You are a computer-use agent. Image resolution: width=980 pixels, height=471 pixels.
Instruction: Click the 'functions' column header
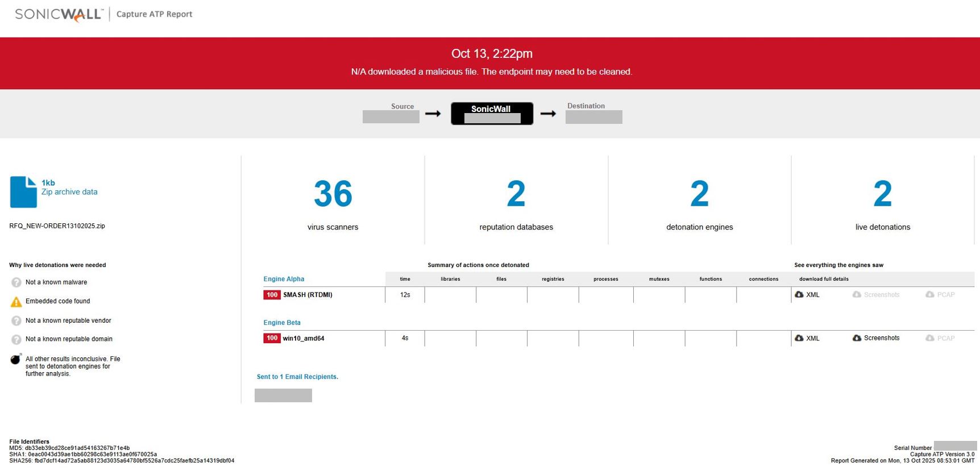click(x=711, y=279)
